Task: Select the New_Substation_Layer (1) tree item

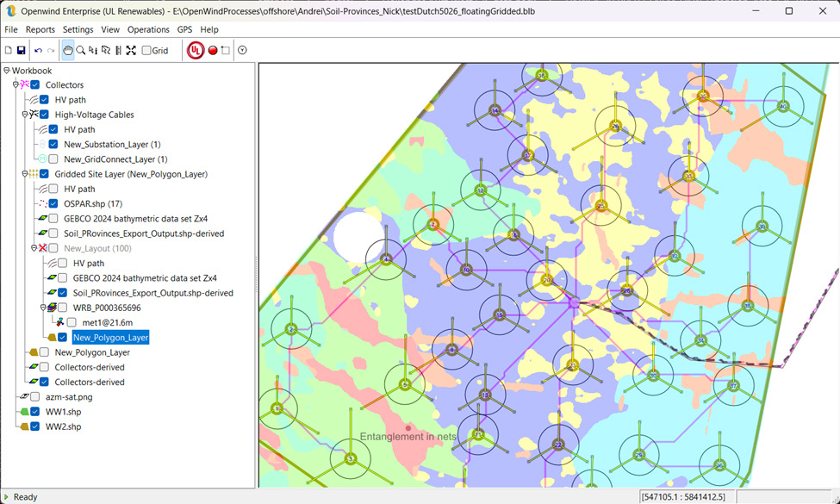Action: click(x=111, y=145)
